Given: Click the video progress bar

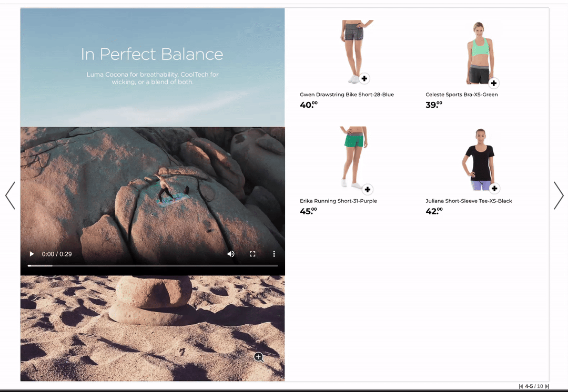Looking at the screenshot, I should (x=153, y=266).
